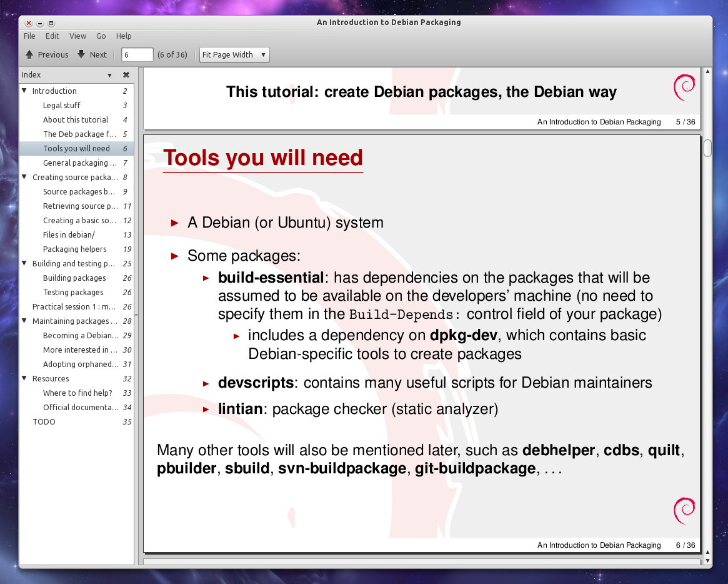Viewport: 728px width, 584px height.
Task: Click the Previous page up-arrow icon
Action: (29, 54)
